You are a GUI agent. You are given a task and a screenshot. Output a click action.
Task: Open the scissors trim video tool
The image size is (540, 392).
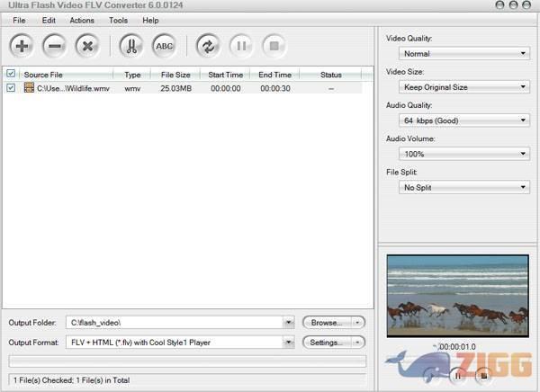(x=130, y=45)
